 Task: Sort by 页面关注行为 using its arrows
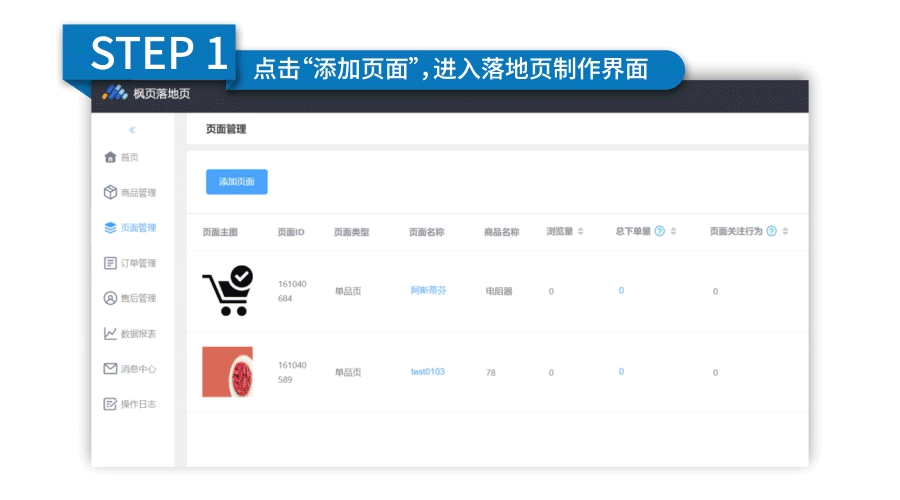[785, 231]
